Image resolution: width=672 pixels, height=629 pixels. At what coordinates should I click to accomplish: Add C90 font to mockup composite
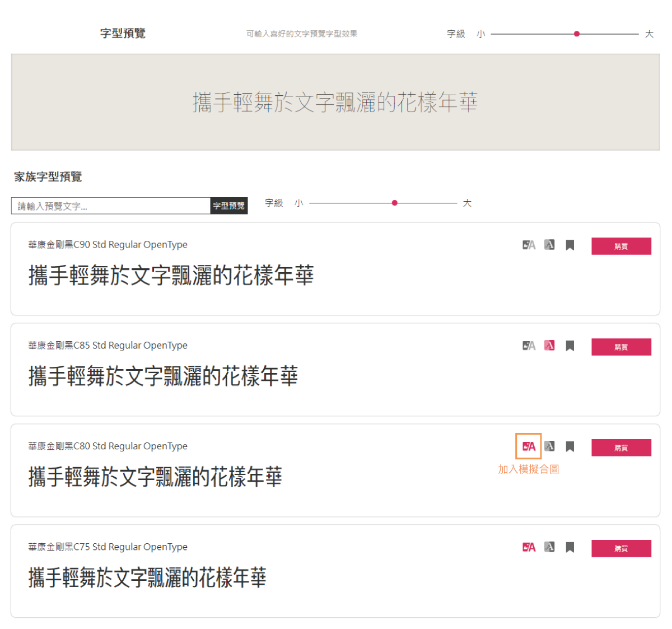point(529,245)
